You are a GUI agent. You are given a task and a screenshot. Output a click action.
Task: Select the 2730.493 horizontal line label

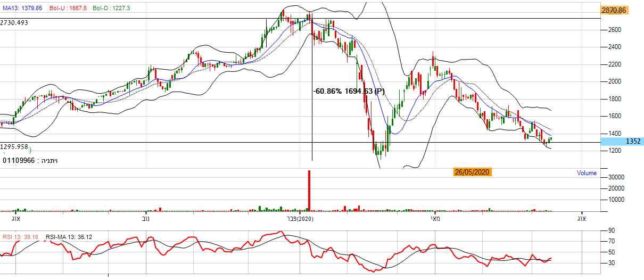[x=14, y=23]
